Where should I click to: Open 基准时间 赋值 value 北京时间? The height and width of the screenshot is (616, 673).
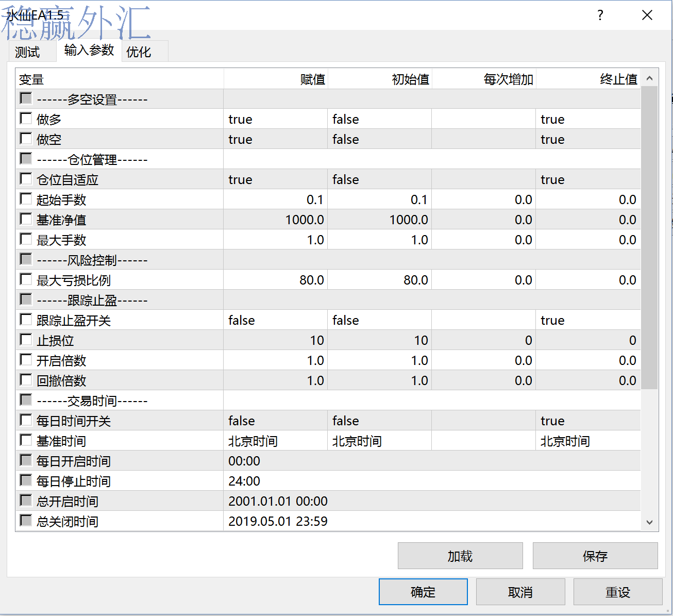(x=276, y=441)
